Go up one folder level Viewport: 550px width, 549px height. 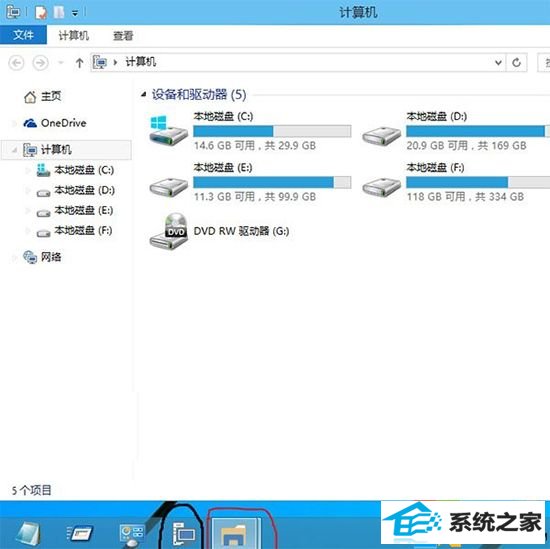coord(79,63)
